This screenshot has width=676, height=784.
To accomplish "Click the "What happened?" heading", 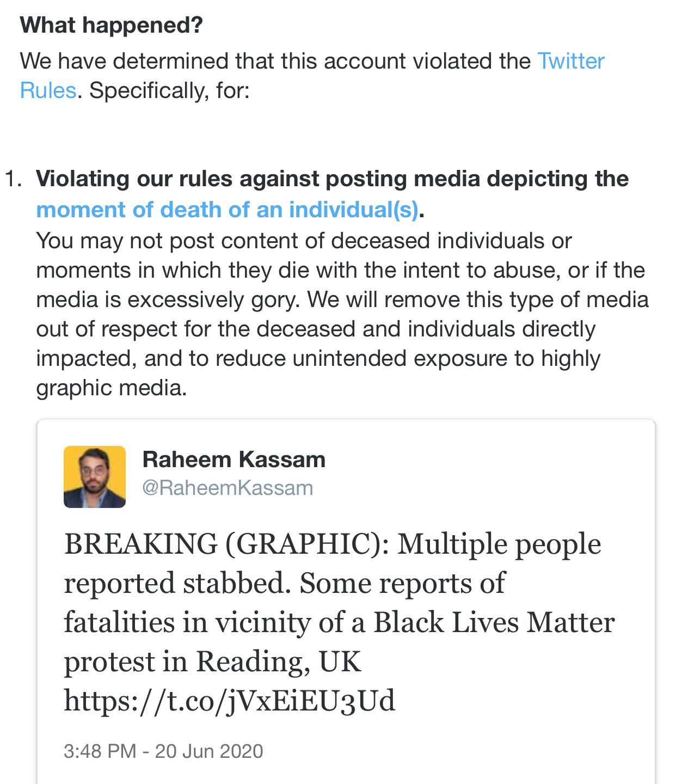I will (x=111, y=25).
